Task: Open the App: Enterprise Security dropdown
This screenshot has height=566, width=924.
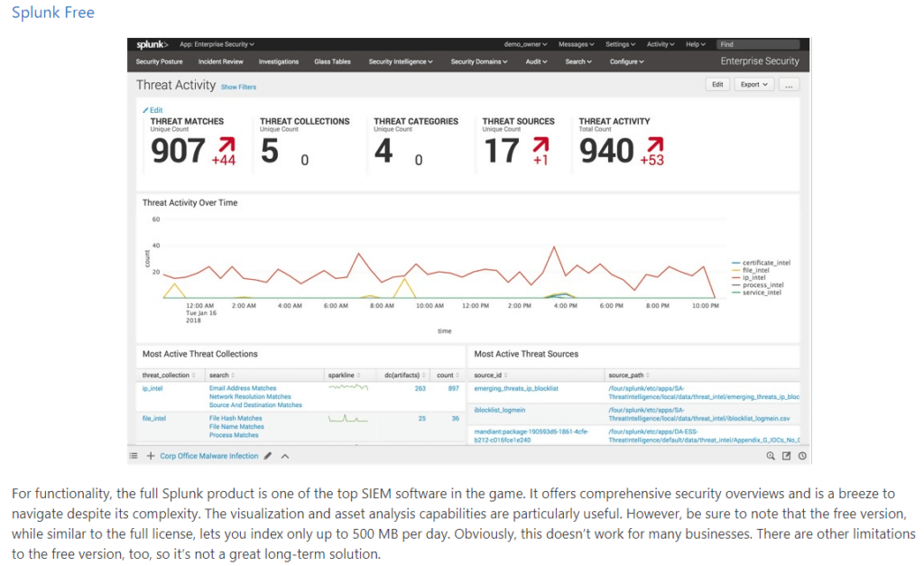Action: click(x=217, y=44)
